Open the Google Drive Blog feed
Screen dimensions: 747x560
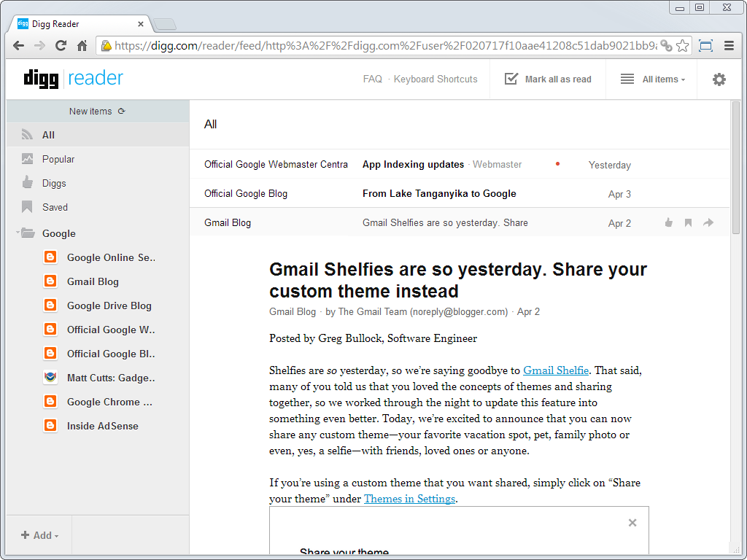(x=109, y=306)
